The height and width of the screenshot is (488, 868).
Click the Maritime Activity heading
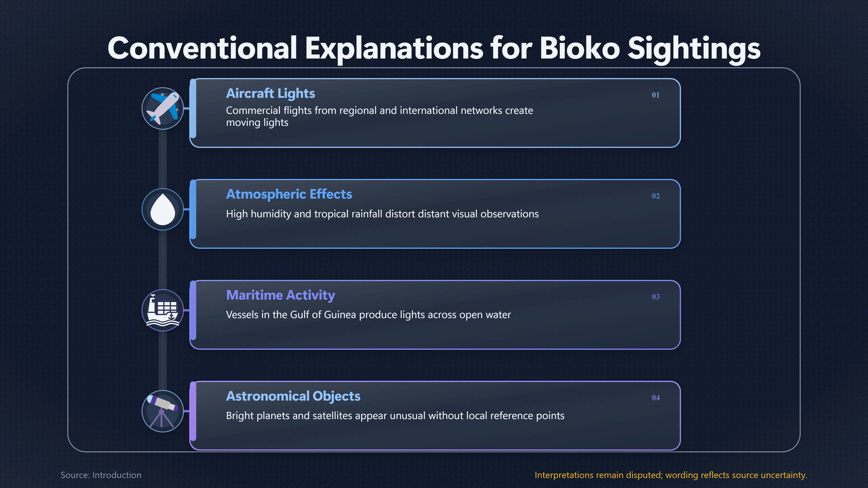280,295
